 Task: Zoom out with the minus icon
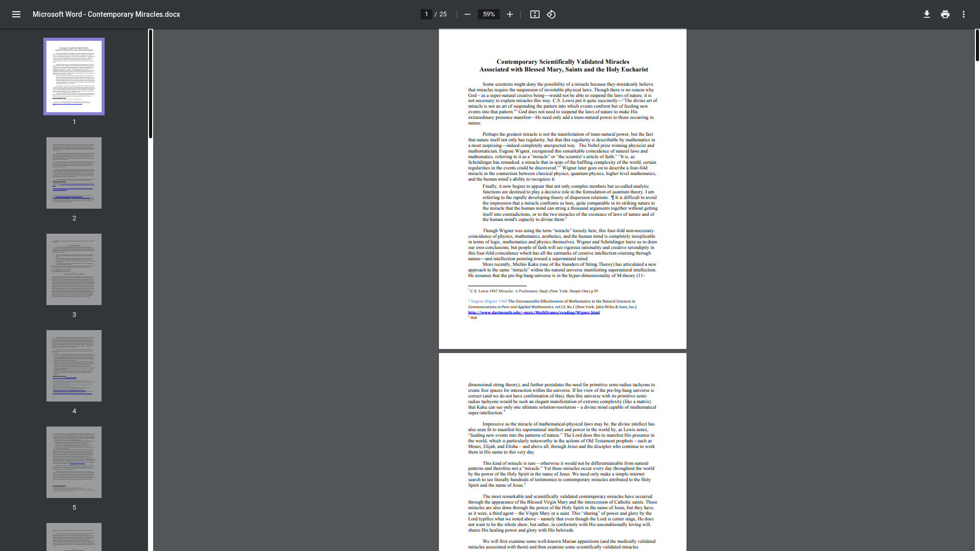pyautogui.click(x=467, y=14)
